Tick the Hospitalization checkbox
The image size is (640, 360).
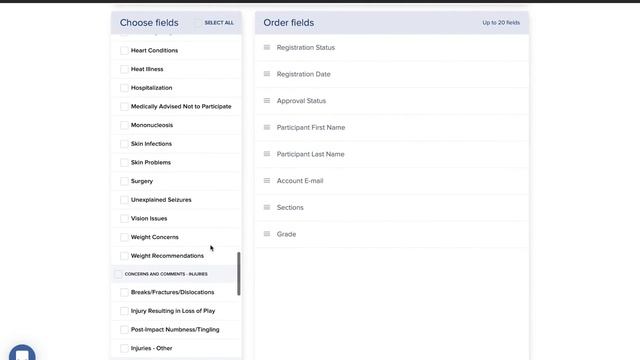point(124,88)
